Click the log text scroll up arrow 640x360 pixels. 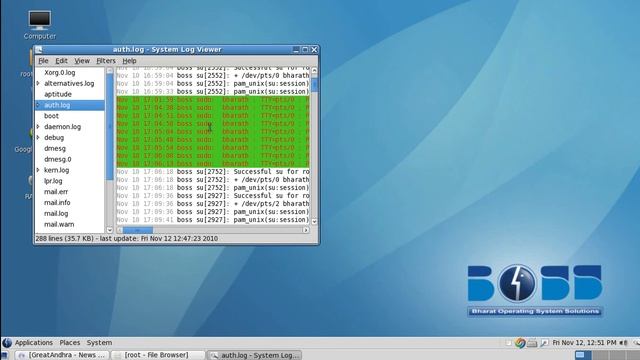click(x=314, y=71)
